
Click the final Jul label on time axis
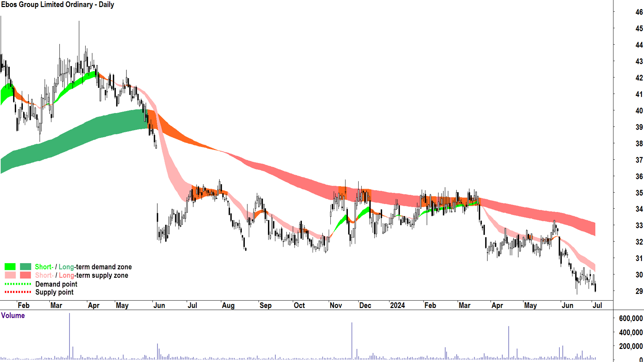click(597, 305)
